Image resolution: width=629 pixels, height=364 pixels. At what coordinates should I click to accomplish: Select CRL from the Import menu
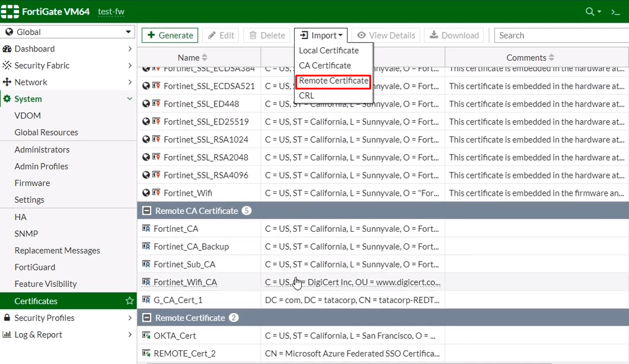coord(306,95)
